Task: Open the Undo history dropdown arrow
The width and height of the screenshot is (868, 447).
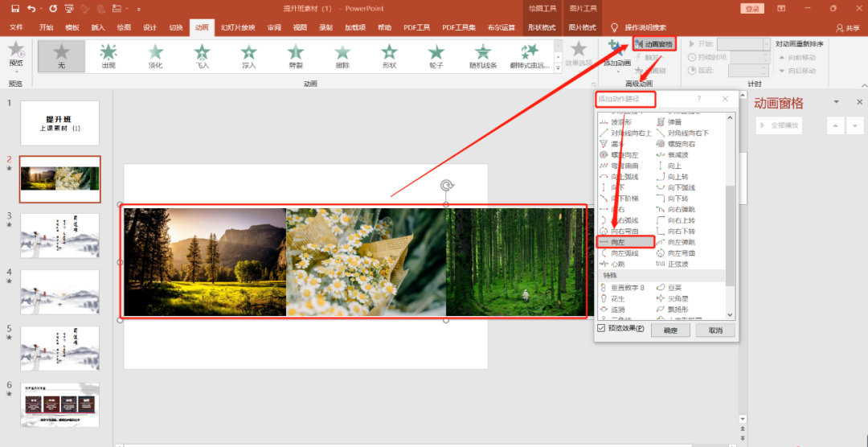Action: 42,9
